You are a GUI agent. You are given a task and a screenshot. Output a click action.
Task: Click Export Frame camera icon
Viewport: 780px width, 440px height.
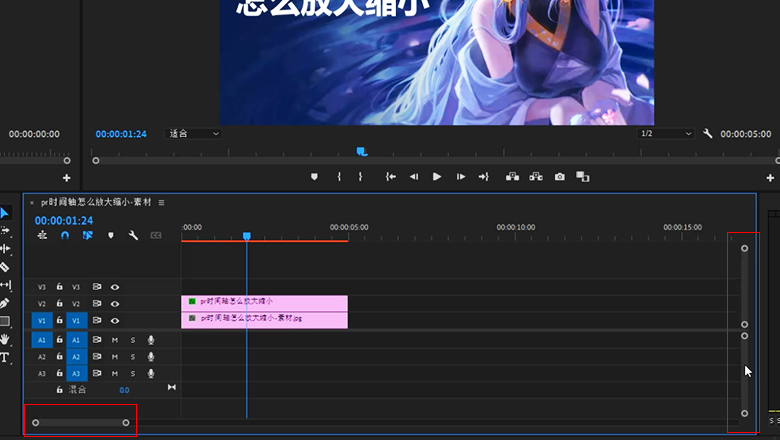click(560, 177)
